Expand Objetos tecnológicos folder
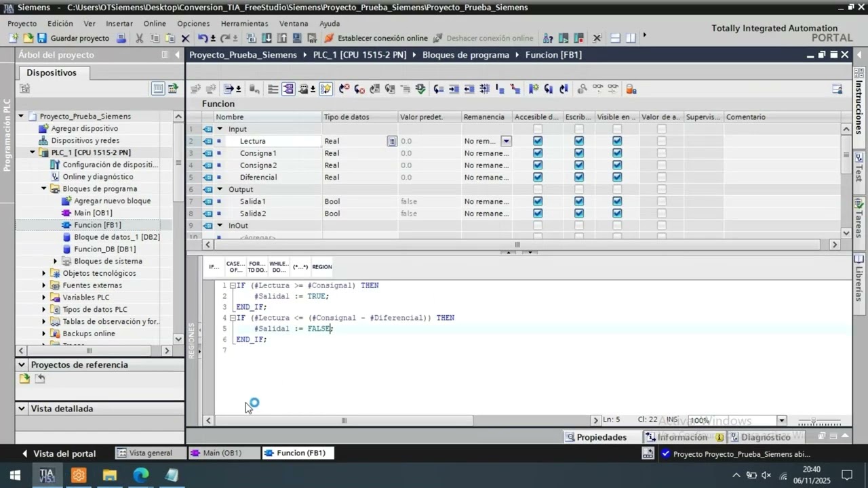The height and width of the screenshot is (488, 868). 44,273
